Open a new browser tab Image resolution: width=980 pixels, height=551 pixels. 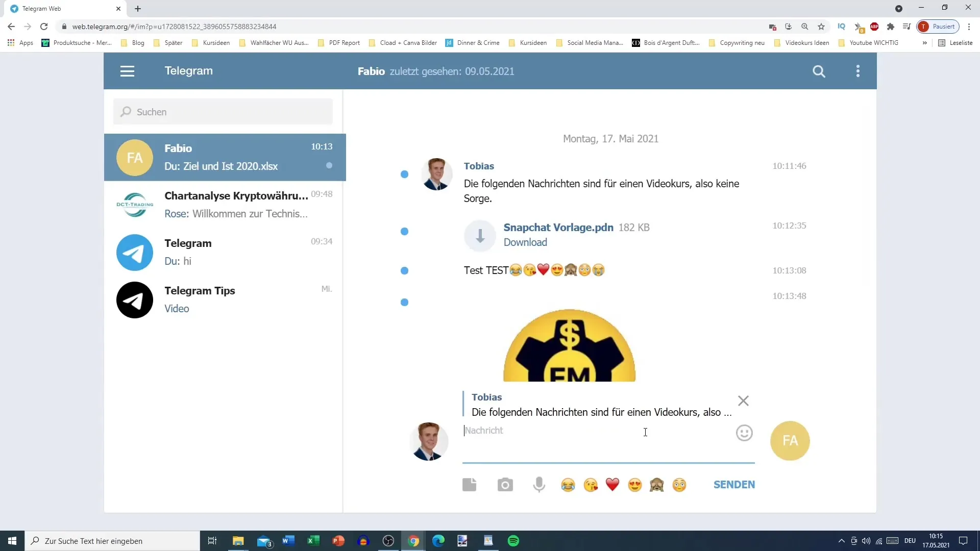click(x=138, y=9)
